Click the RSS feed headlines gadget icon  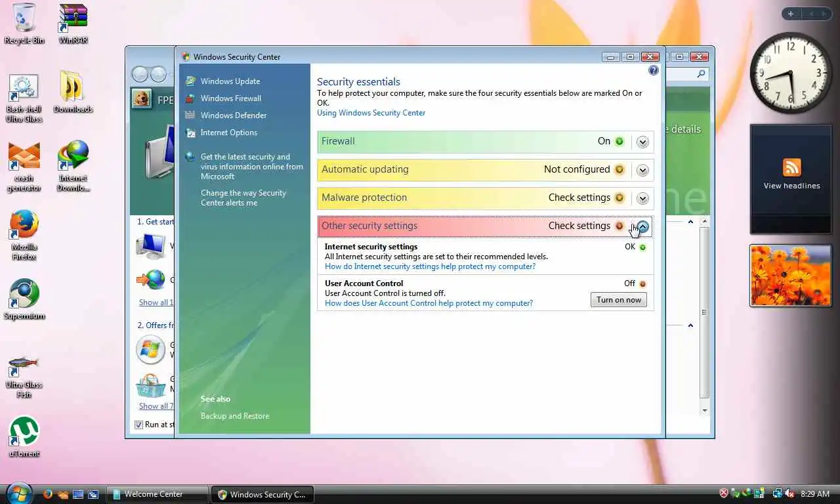coord(791,167)
